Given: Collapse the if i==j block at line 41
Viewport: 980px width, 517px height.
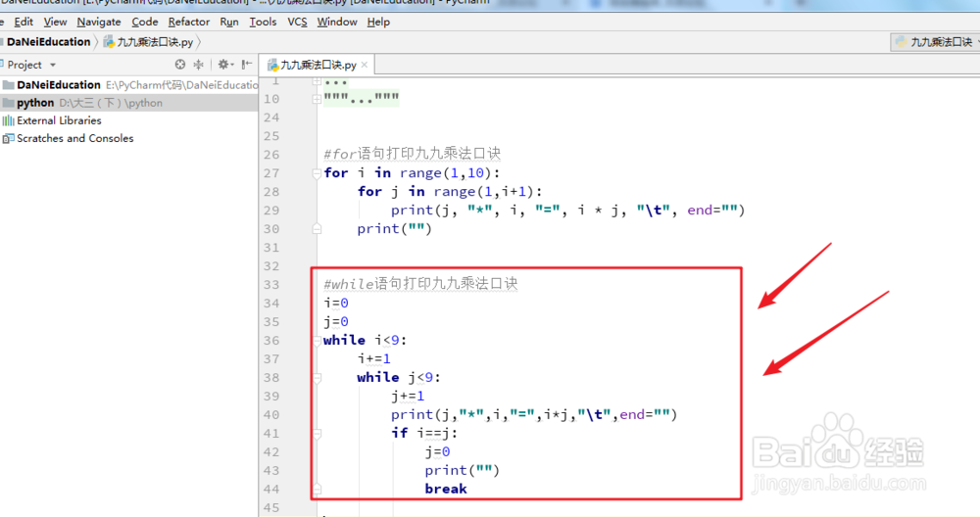Looking at the screenshot, I should (x=317, y=434).
